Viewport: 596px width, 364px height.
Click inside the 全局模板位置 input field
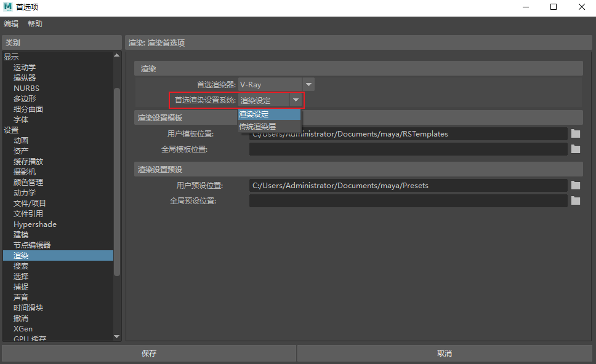406,148
